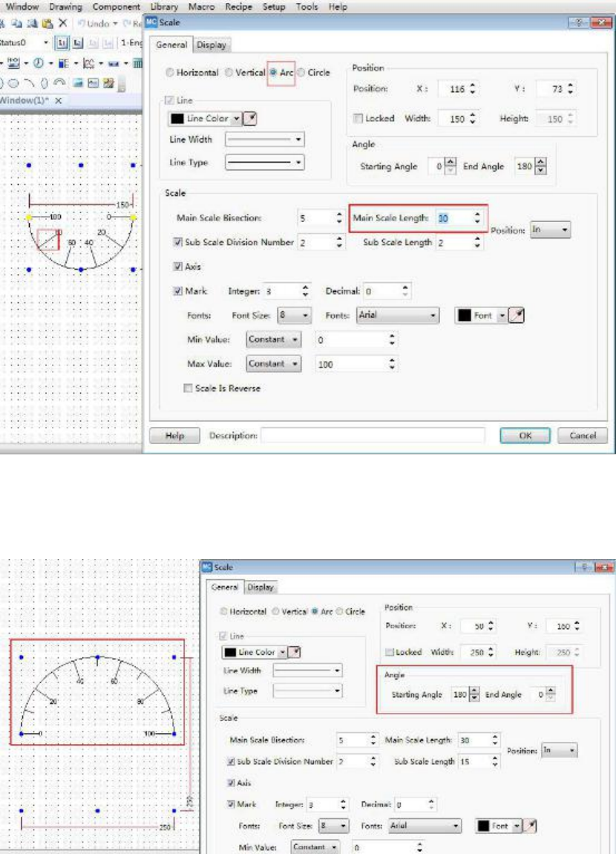
Task: Open the Library menu
Action: pos(164,7)
